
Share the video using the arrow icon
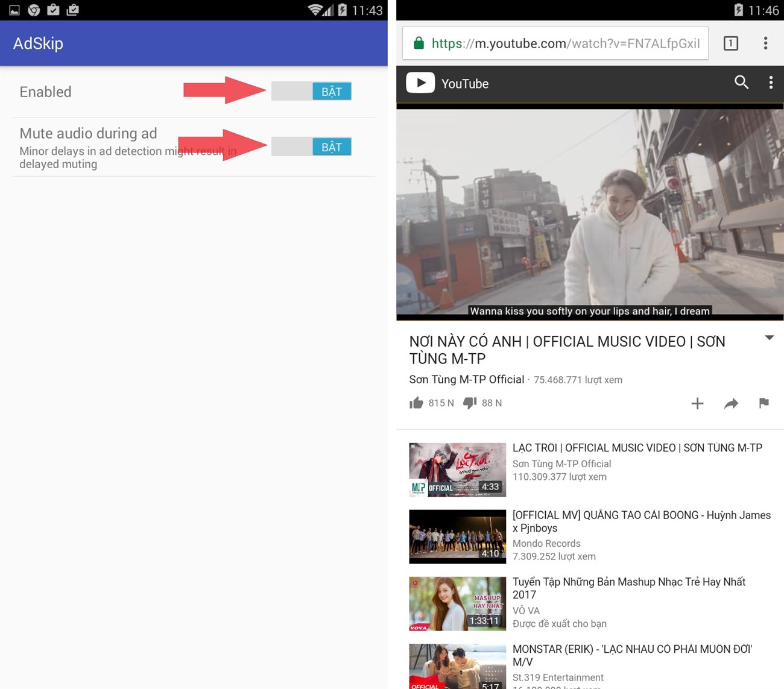pos(731,403)
